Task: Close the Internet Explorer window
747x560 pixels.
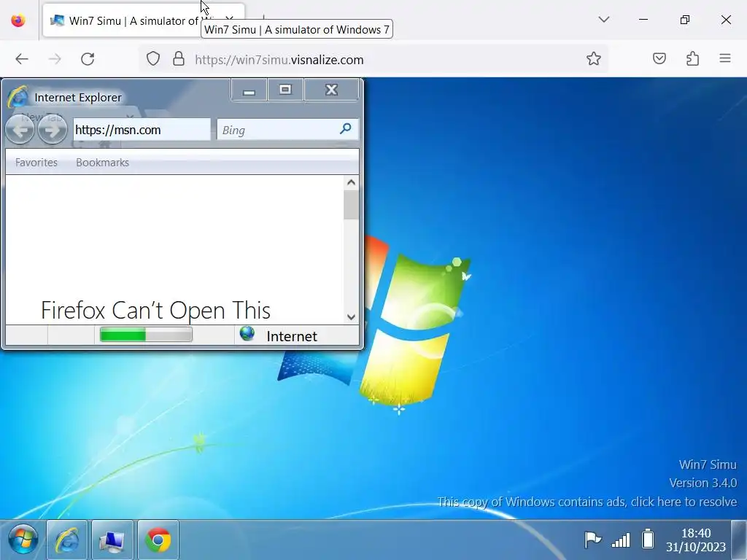Action: click(x=332, y=90)
